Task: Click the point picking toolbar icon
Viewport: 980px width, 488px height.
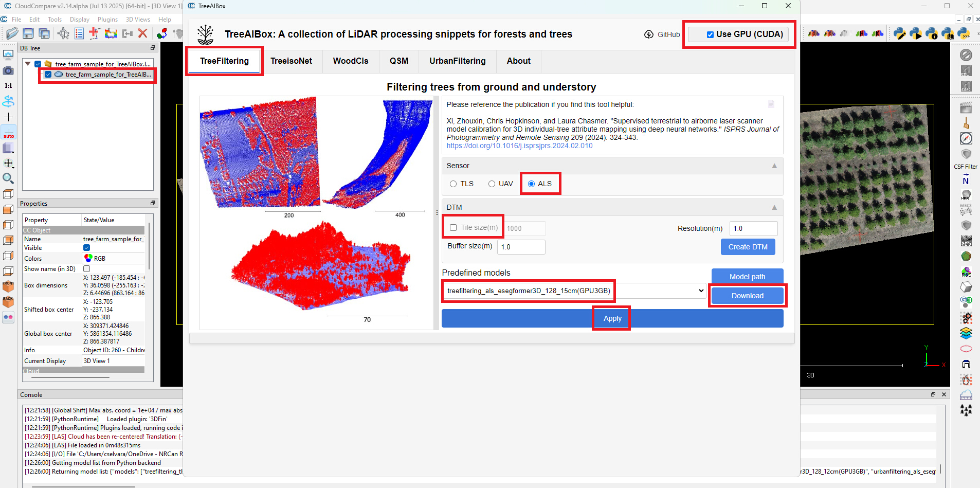Action: [63, 34]
